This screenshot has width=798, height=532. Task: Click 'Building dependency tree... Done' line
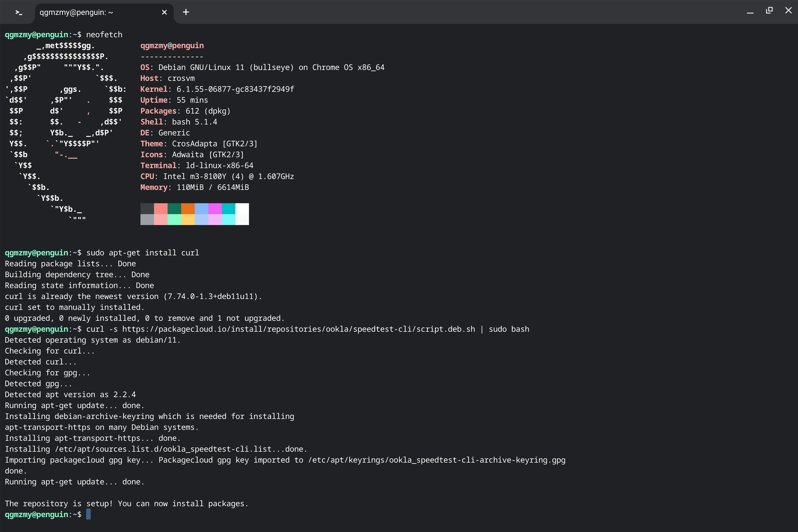[77, 275]
